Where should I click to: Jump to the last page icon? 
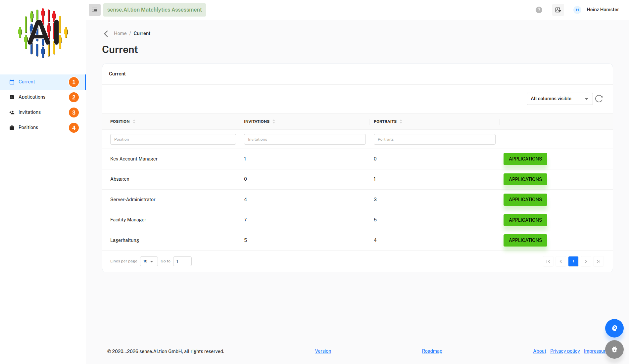click(x=599, y=261)
